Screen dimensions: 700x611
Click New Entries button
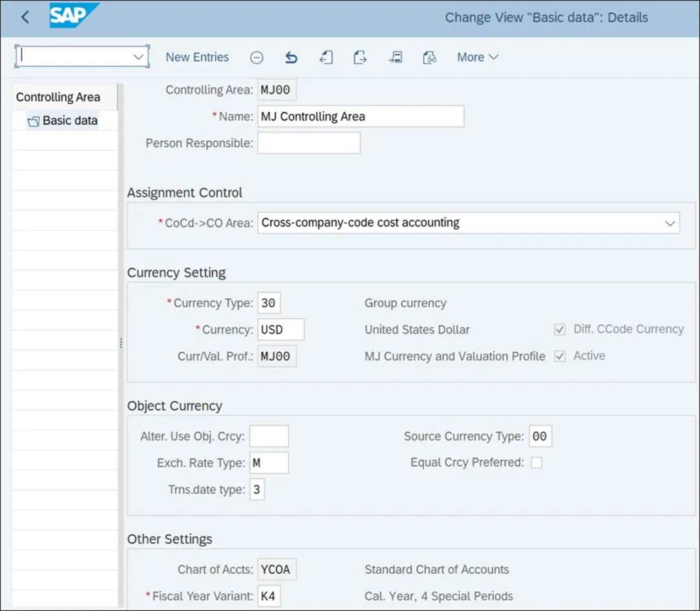(x=197, y=57)
